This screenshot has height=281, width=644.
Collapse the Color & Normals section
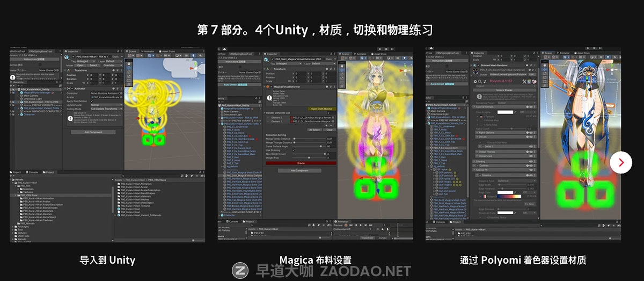(504, 107)
